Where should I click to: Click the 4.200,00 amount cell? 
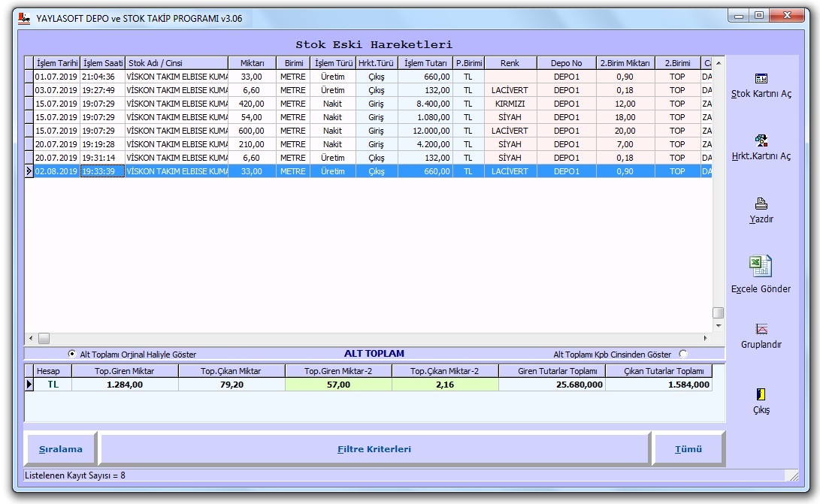point(425,144)
